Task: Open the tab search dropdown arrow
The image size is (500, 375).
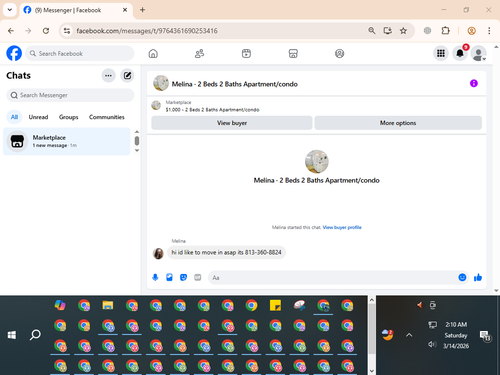Action: click(x=10, y=10)
